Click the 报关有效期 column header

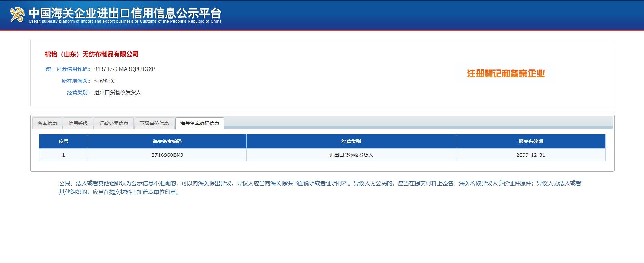point(531,142)
